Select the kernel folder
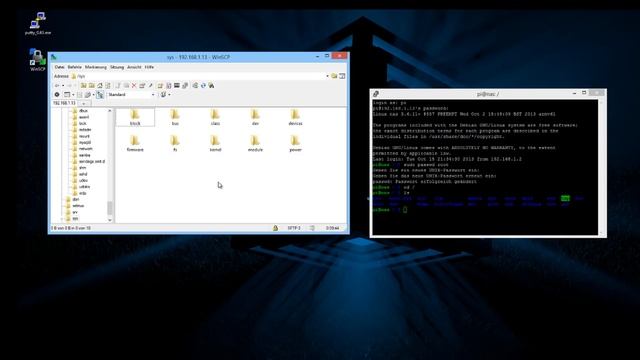The height and width of the screenshot is (360, 640). pyautogui.click(x=215, y=144)
